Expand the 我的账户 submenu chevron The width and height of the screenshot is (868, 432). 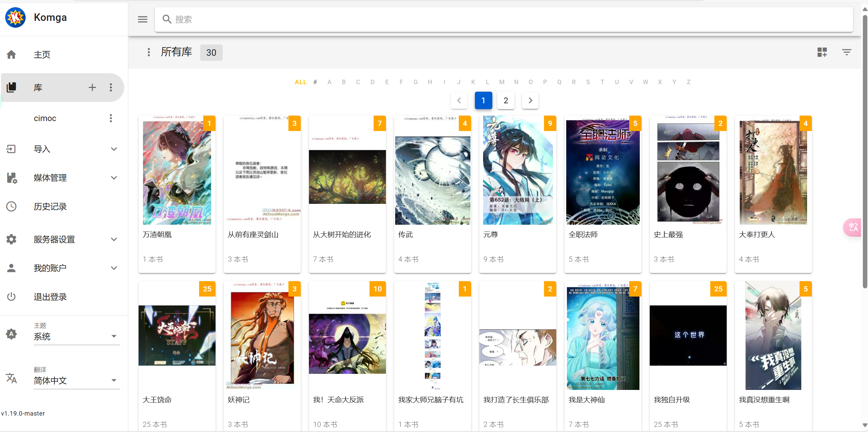click(x=114, y=268)
